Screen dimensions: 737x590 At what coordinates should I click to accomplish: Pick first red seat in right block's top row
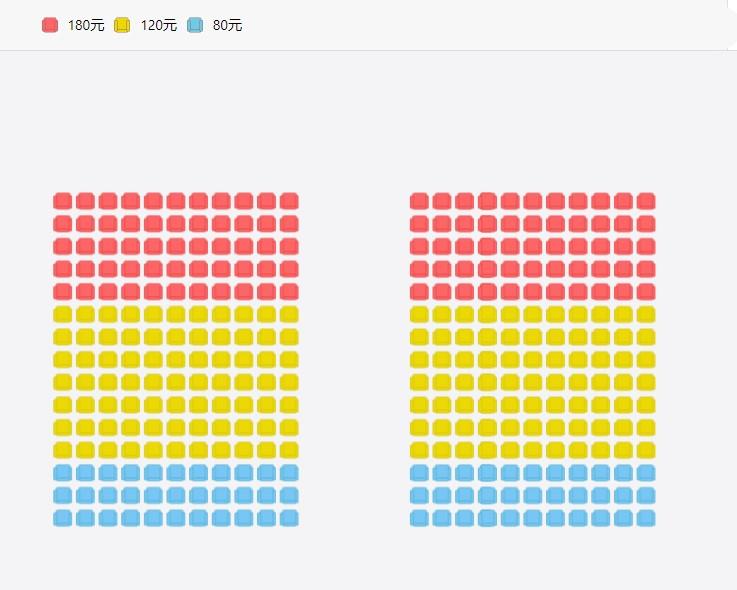(419, 201)
